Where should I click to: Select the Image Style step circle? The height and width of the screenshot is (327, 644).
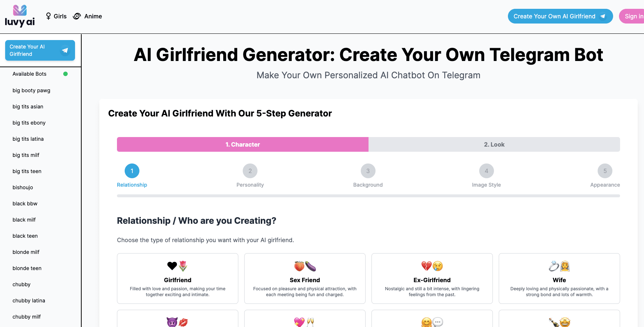[486, 170]
